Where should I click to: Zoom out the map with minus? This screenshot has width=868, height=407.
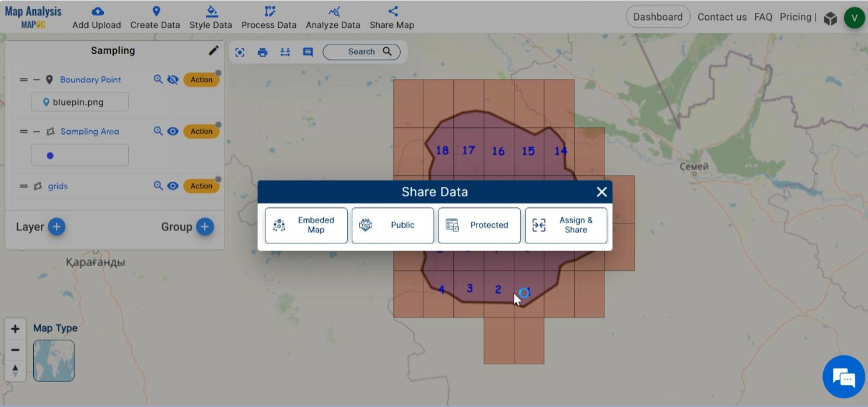15,350
